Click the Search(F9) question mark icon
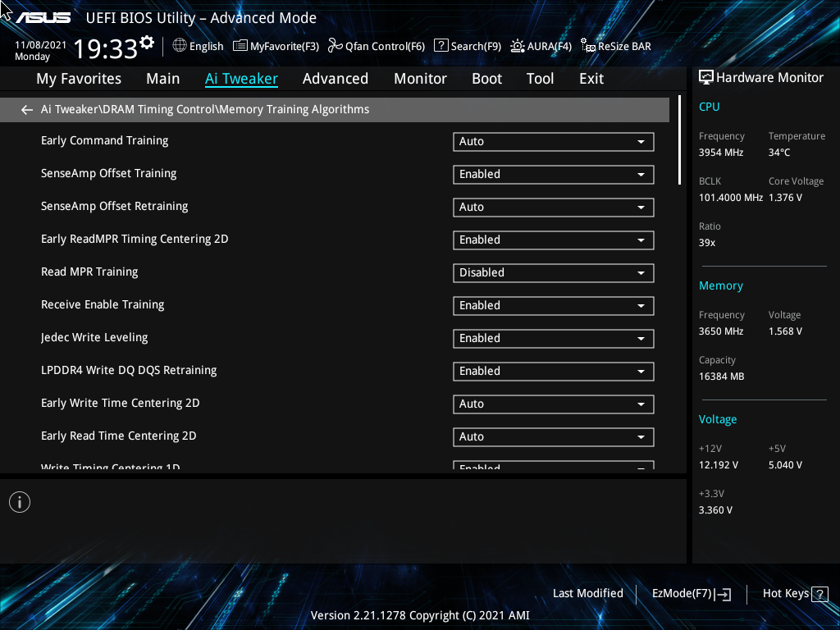 [441, 46]
